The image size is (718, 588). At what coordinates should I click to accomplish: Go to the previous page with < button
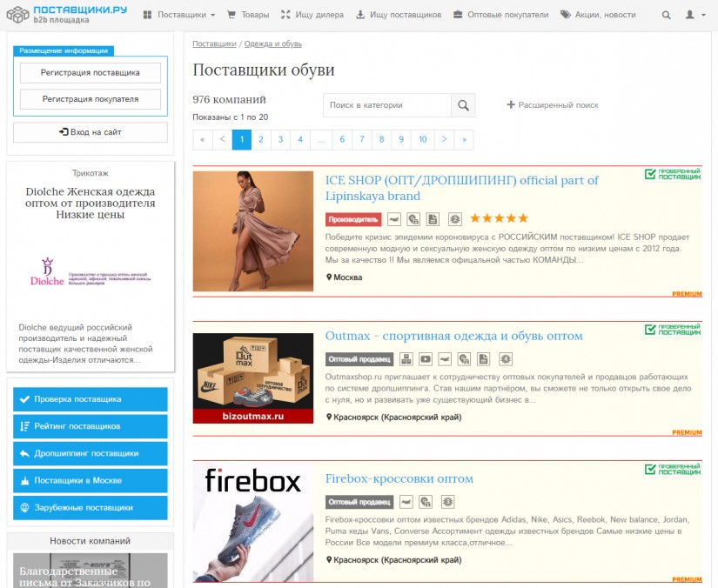222,139
